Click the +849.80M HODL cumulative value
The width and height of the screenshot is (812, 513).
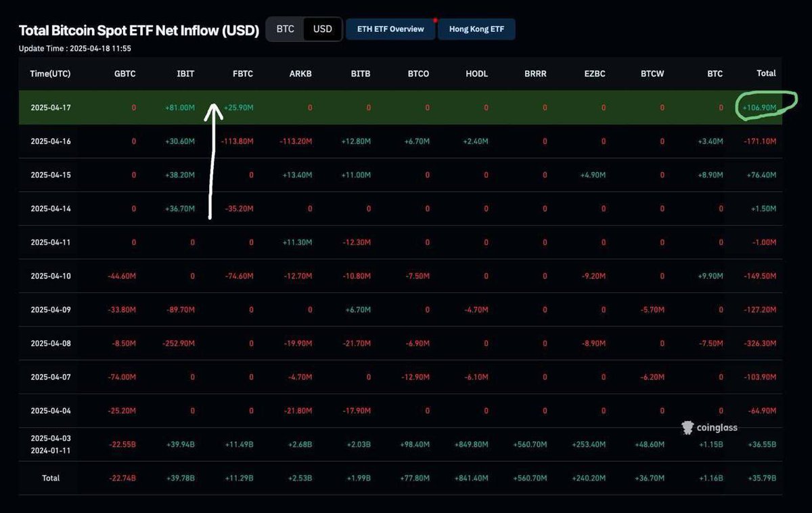pos(471,445)
